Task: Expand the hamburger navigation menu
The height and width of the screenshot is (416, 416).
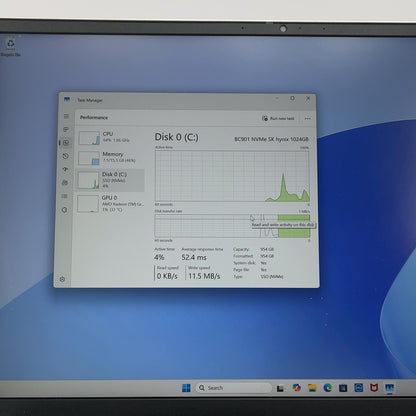Action: click(x=66, y=116)
